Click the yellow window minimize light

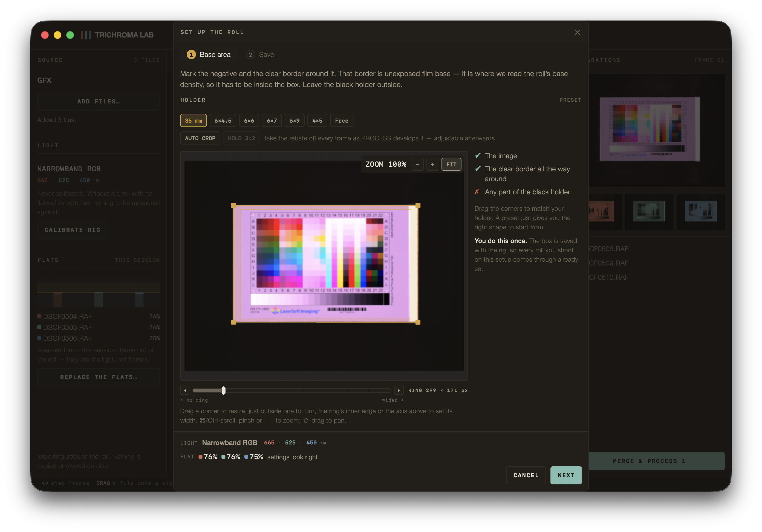57,35
